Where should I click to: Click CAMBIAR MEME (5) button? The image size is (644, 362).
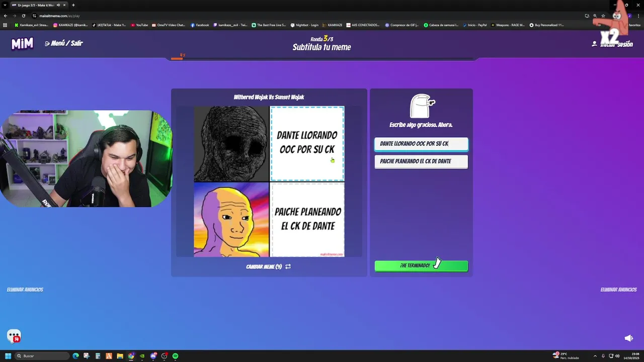point(268,266)
